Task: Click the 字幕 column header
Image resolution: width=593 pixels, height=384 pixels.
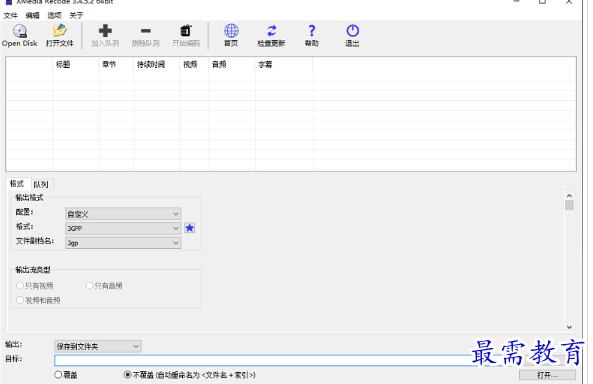Action: tap(284, 64)
